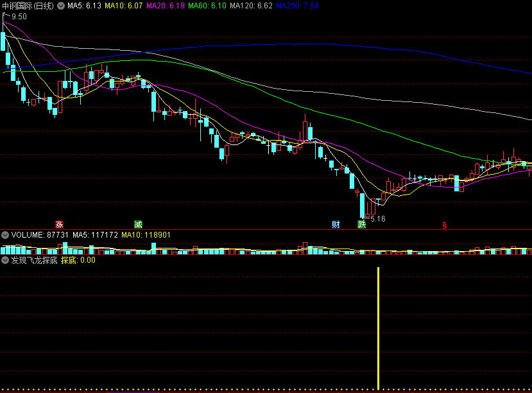Click the green 跌 event marker

[x=362, y=224]
